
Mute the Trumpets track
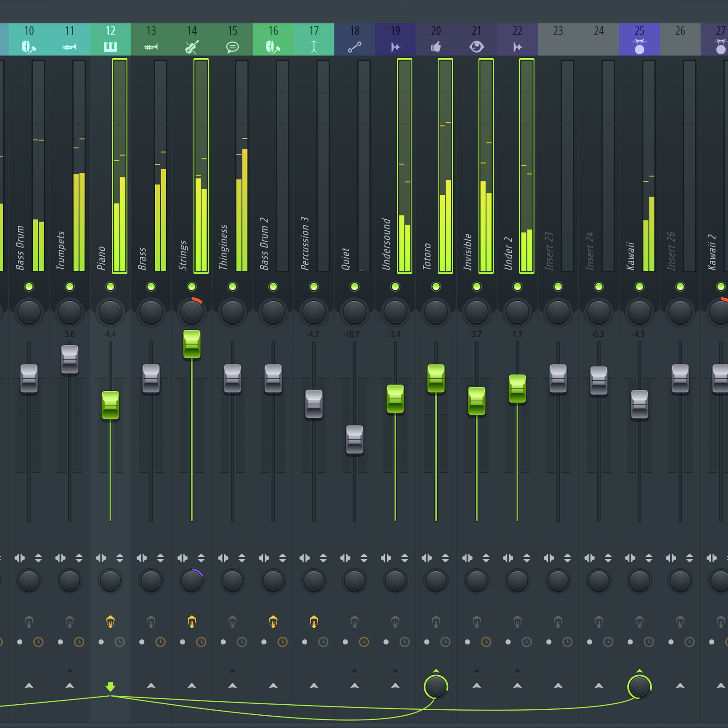point(69,287)
